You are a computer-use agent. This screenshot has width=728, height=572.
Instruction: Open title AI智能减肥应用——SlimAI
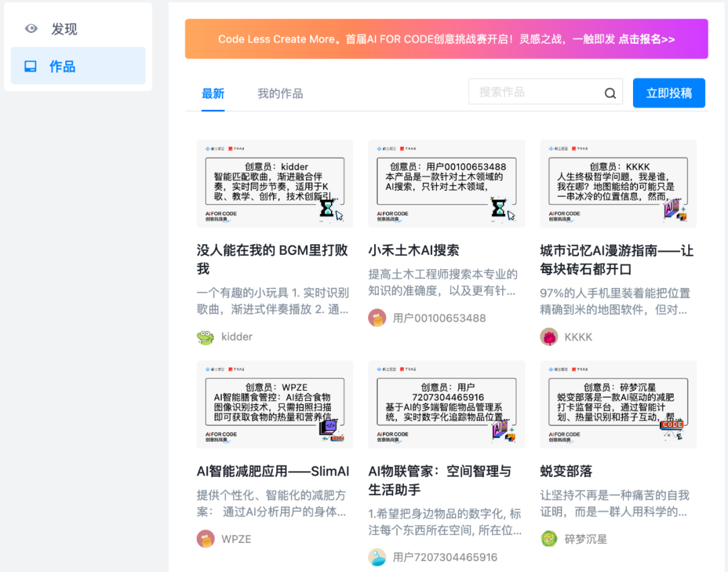click(x=273, y=471)
